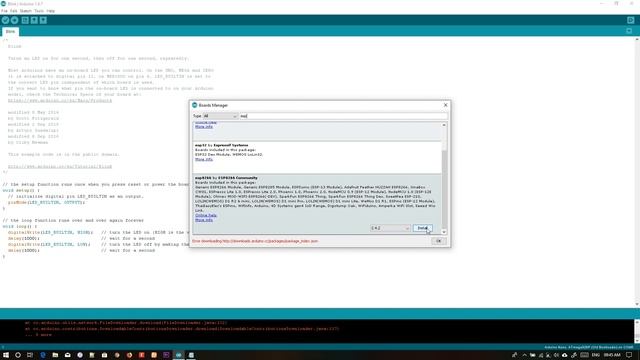Screen dimensions: 640x360
Task: Expand the esp8266 version selector dropdown
Action: click(390, 228)
